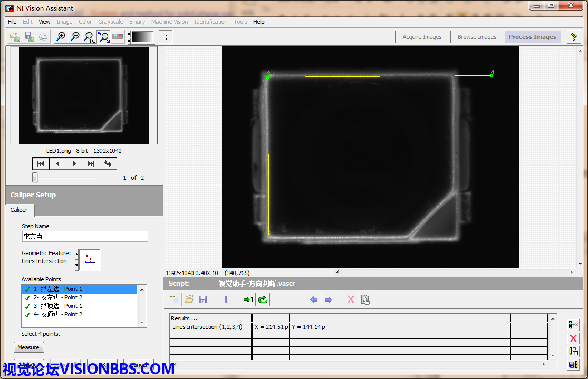The height and width of the screenshot is (379, 588).
Task: Click Available Points list scroll-down arrow
Action: pyautogui.click(x=142, y=322)
